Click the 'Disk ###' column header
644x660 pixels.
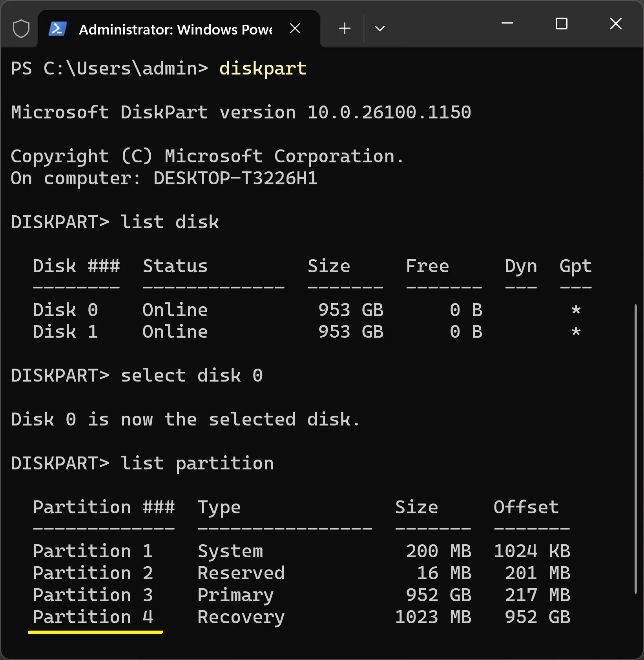pos(76,266)
